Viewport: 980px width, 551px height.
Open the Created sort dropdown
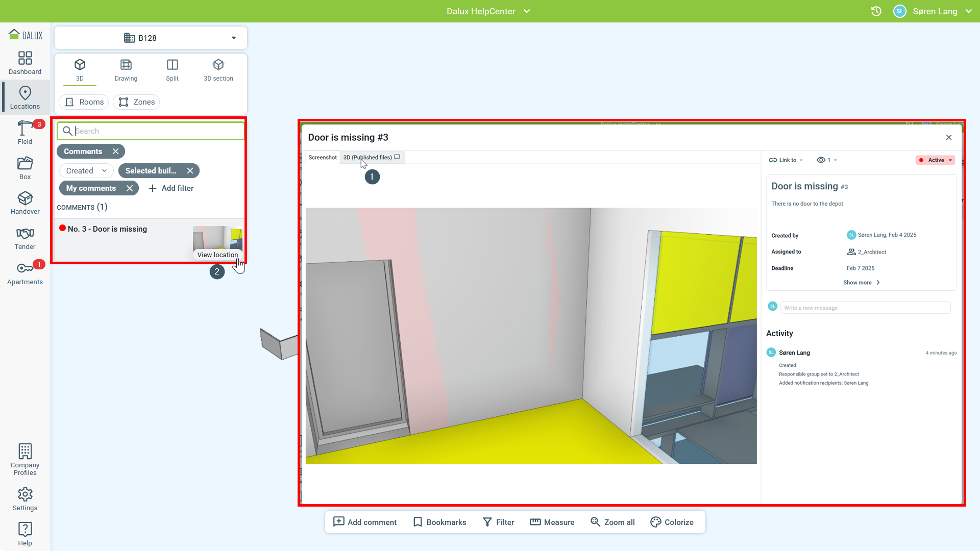point(86,171)
